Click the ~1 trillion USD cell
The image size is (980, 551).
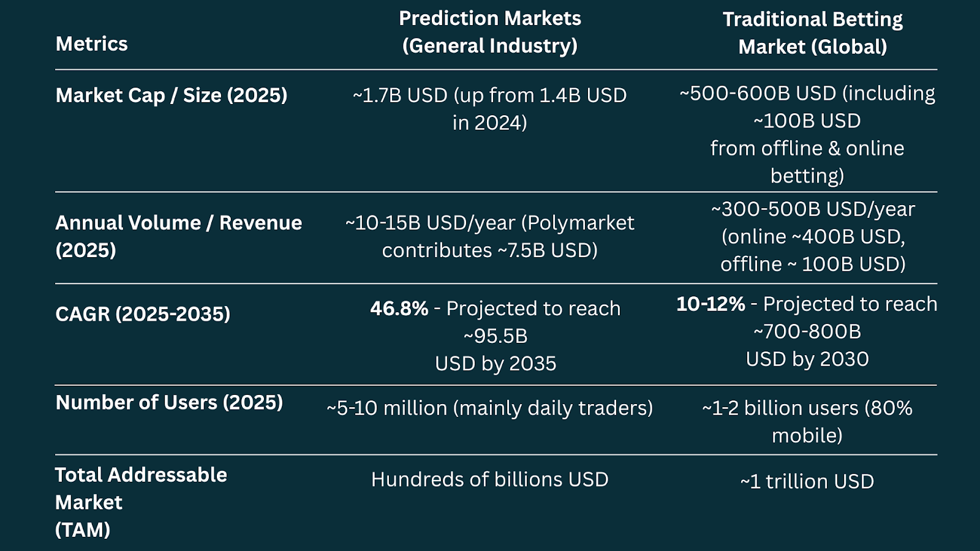click(807, 482)
